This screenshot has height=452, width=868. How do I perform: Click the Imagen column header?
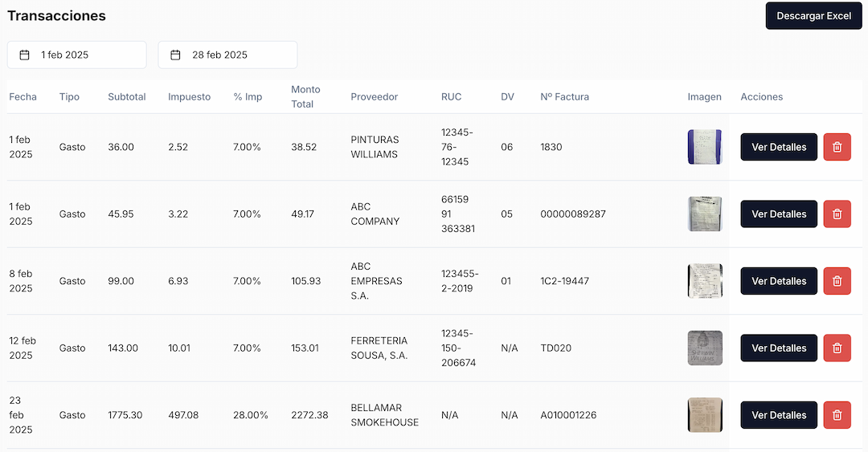tap(704, 97)
